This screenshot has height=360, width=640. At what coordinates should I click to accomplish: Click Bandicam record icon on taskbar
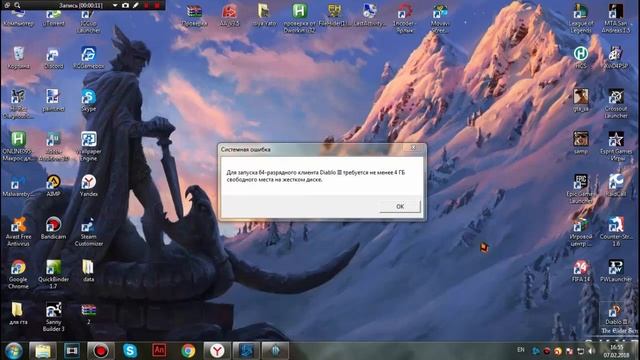[x=101, y=351]
